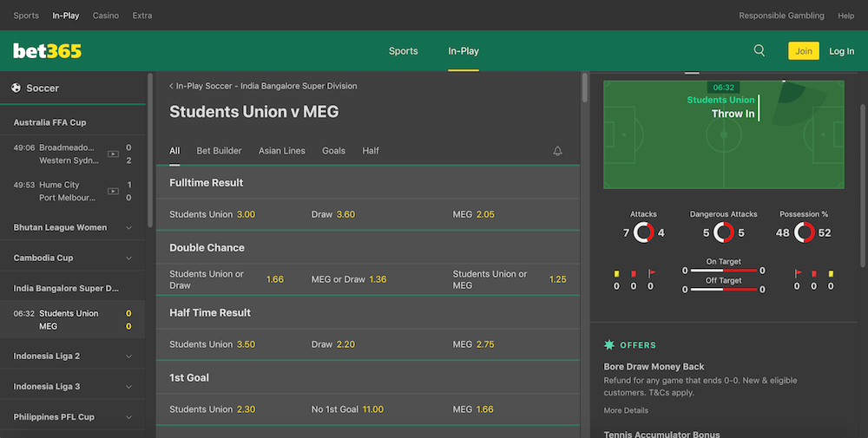Image resolution: width=868 pixels, height=438 pixels.
Task: Click In-Play in the top dark bar
Action: (x=66, y=16)
